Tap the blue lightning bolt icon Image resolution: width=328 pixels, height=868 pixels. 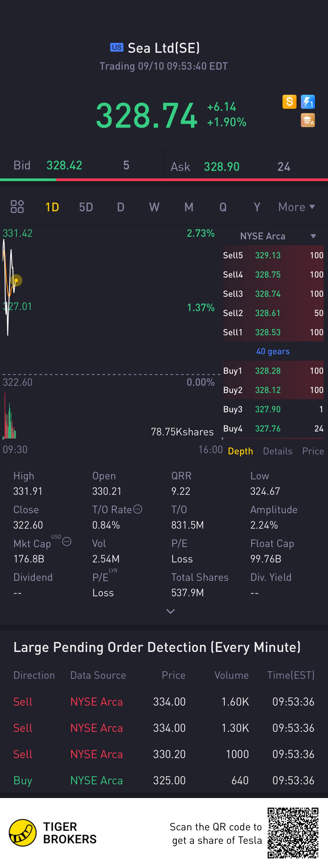pyautogui.click(x=307, y=101)
